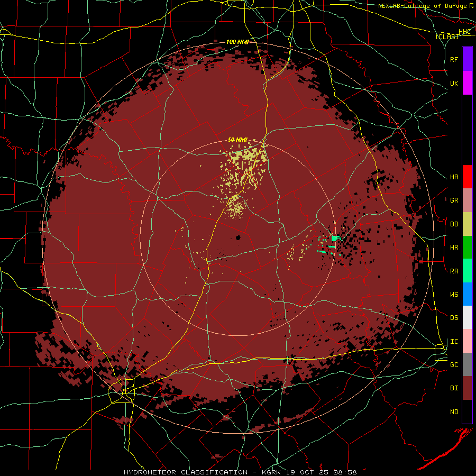Click the BD yellow legend swatch

(x=467, y=224)
